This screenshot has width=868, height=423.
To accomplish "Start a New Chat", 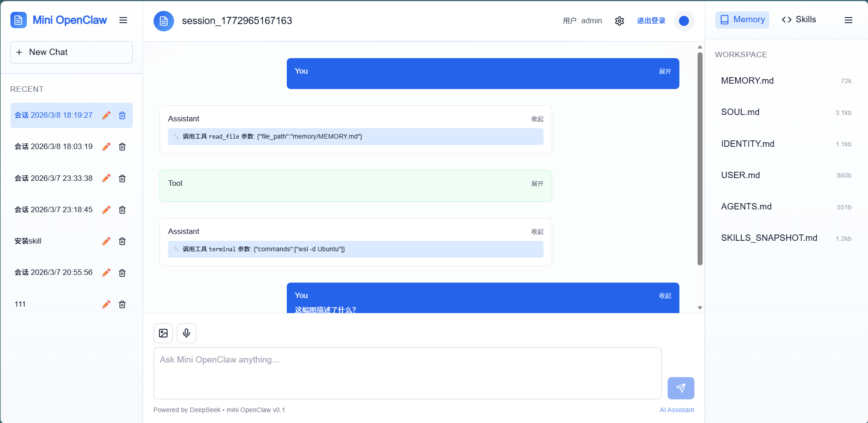I will [71, 52].
